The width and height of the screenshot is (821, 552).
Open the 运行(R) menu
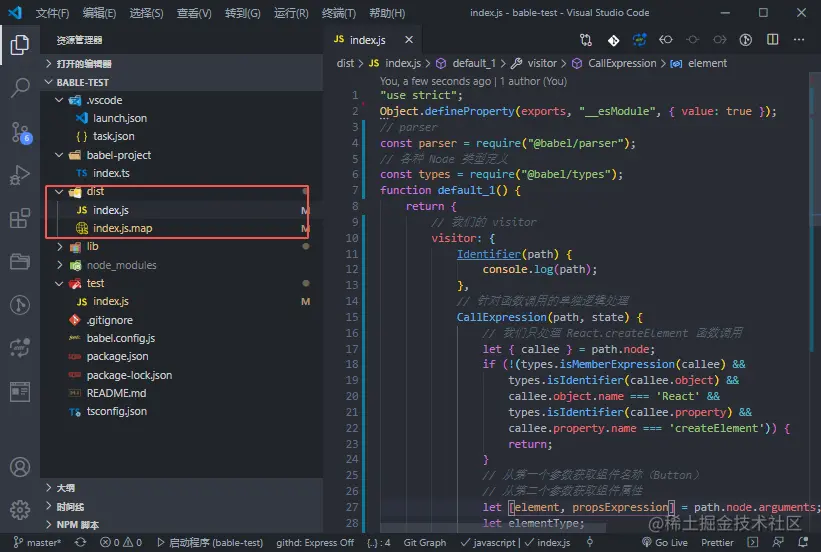coord(291,13)
